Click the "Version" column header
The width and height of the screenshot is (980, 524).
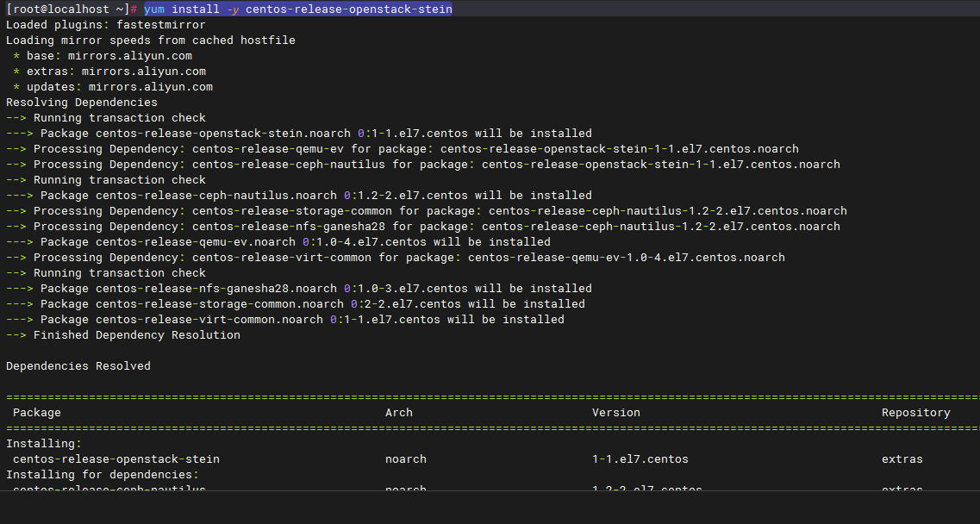[615, 413]
